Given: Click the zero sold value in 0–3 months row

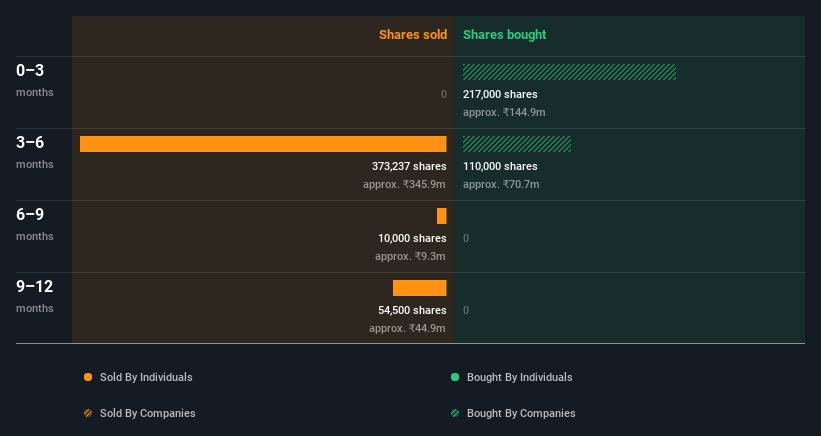Looking at the screenshot, I should click(x=443, y=94).
